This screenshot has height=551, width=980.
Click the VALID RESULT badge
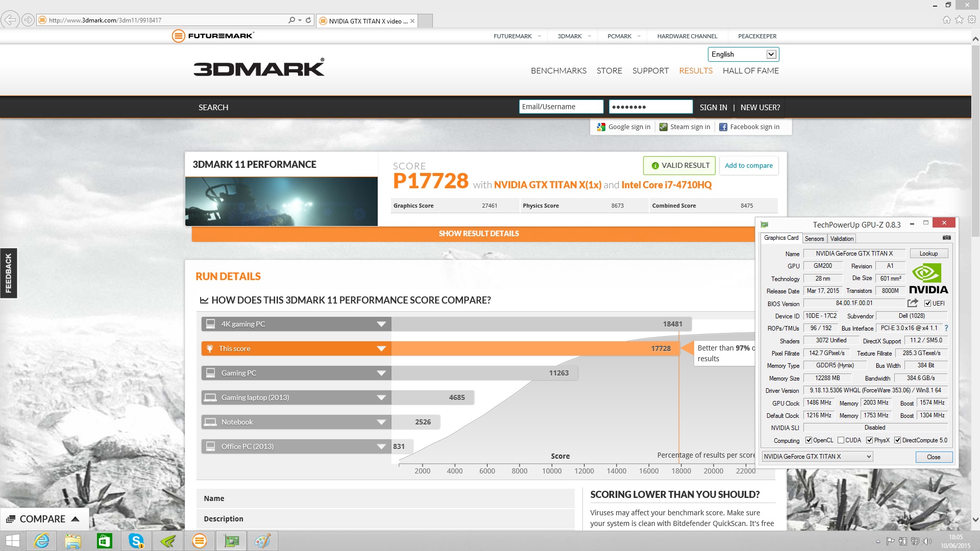(679, 165)
